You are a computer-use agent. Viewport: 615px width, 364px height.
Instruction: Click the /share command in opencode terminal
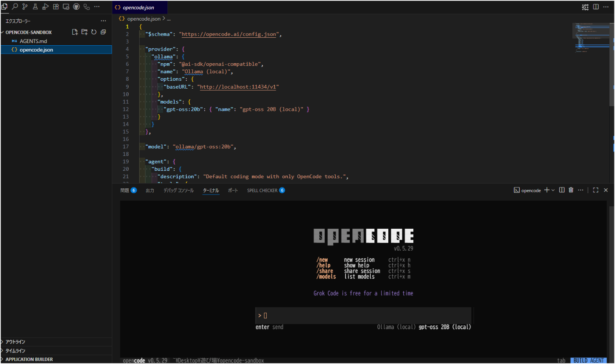tap(325, 271)
